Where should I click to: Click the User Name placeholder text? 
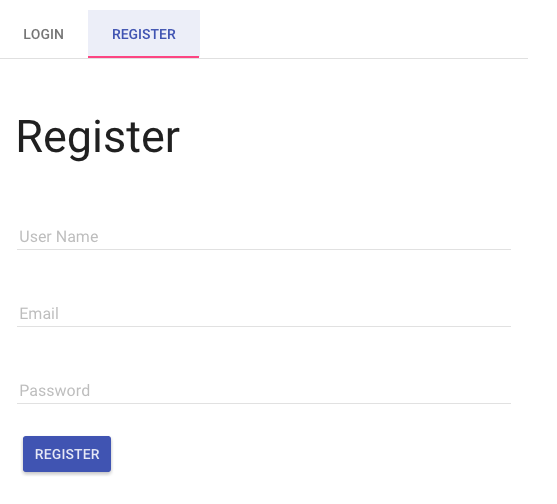(x=59, y=237)
